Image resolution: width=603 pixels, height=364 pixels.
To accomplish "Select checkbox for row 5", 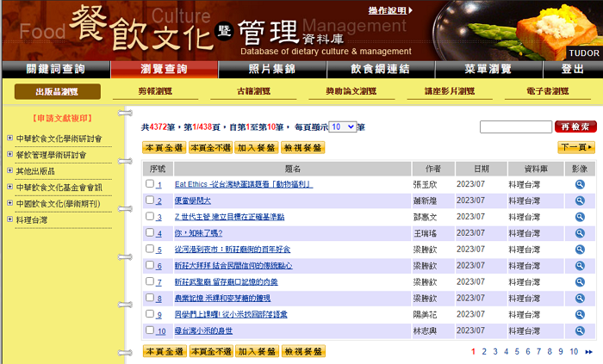I will [150, 249].
